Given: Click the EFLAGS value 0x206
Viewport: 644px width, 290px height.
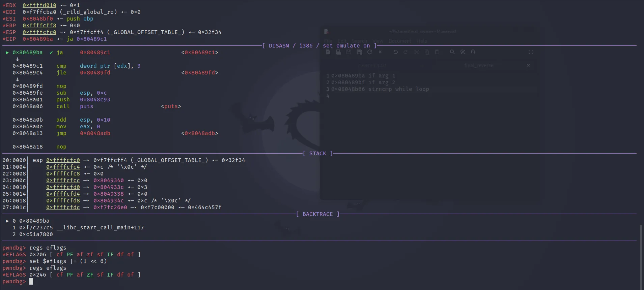Looking at the screenshot, I should 38,255.
